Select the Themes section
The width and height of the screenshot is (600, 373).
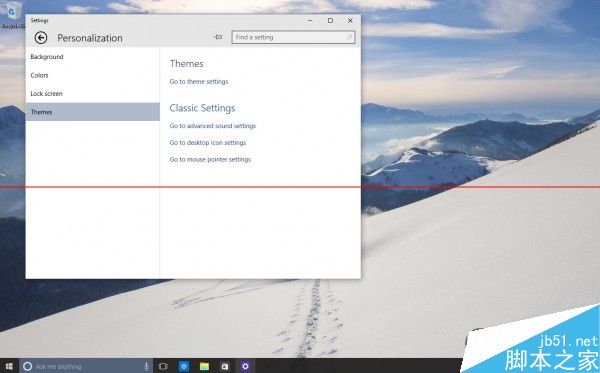click(93, 112)
